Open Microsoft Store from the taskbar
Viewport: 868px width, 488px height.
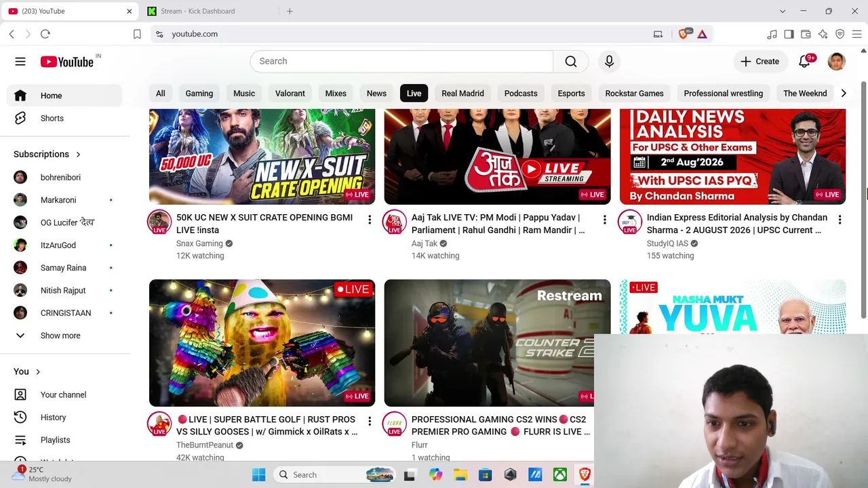coord(486,475)
